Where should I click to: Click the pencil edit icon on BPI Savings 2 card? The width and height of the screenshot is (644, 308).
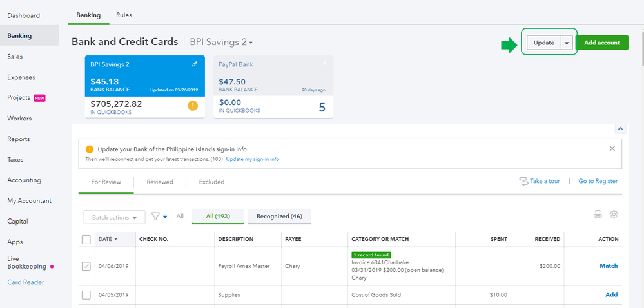click(x=195, y=64)
